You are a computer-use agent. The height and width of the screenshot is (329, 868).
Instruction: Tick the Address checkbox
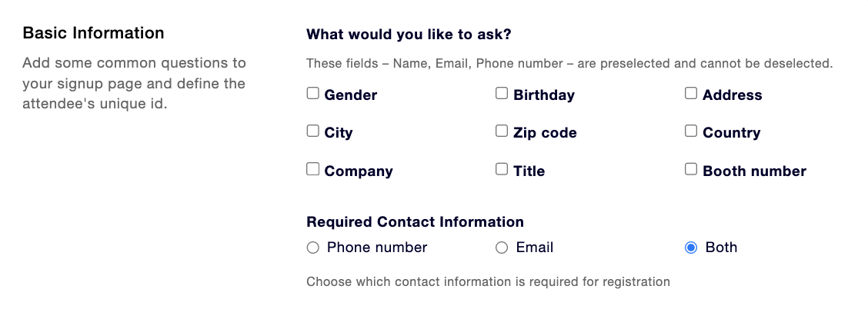point(691,94)
